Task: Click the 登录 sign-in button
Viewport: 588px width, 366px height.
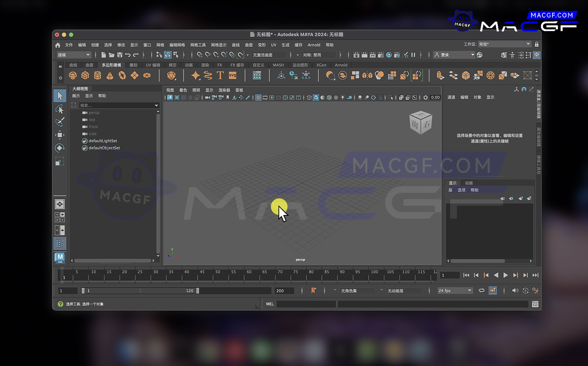Action: (454, 55)
